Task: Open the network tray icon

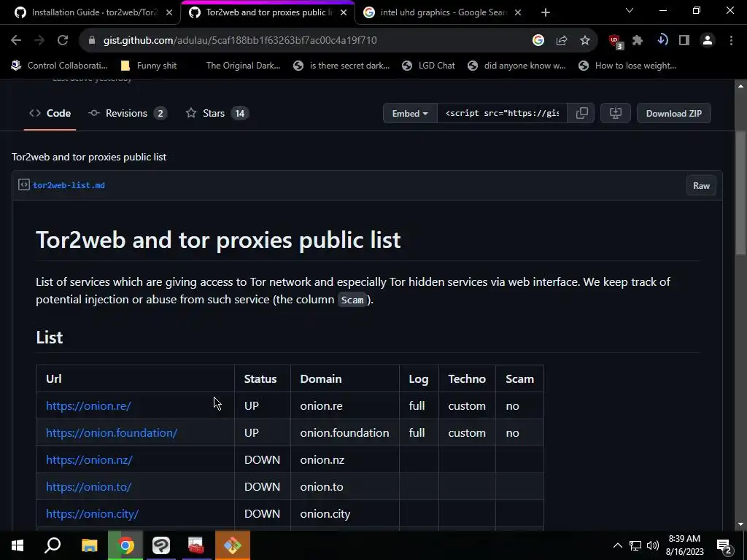Action: click(635, 545)
